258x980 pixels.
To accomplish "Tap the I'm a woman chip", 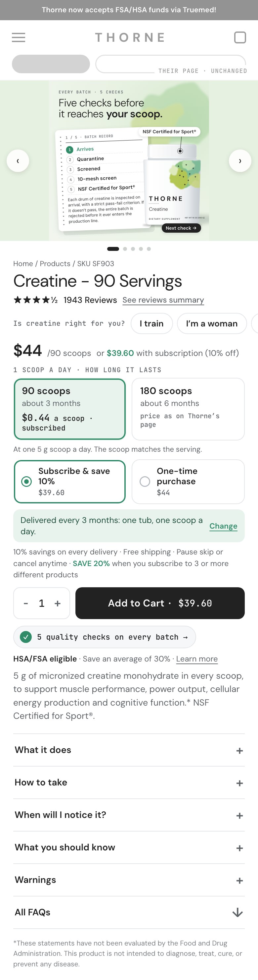I will [212, 323].
